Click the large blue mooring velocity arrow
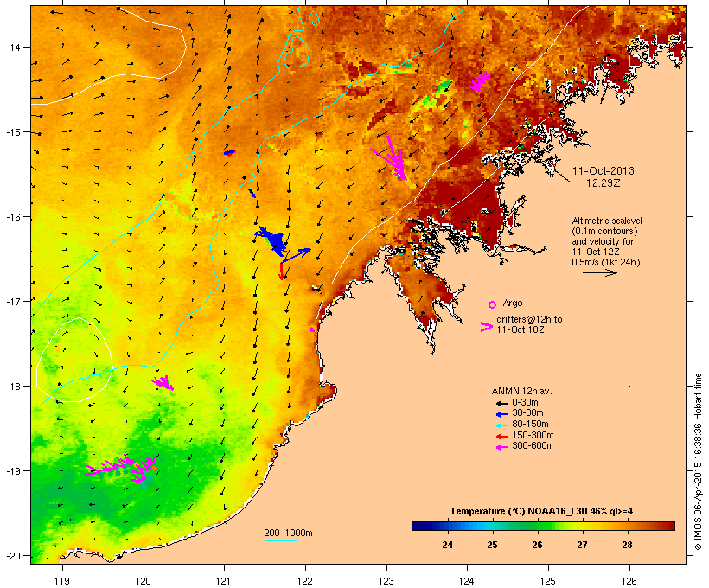 click(296, 256)
